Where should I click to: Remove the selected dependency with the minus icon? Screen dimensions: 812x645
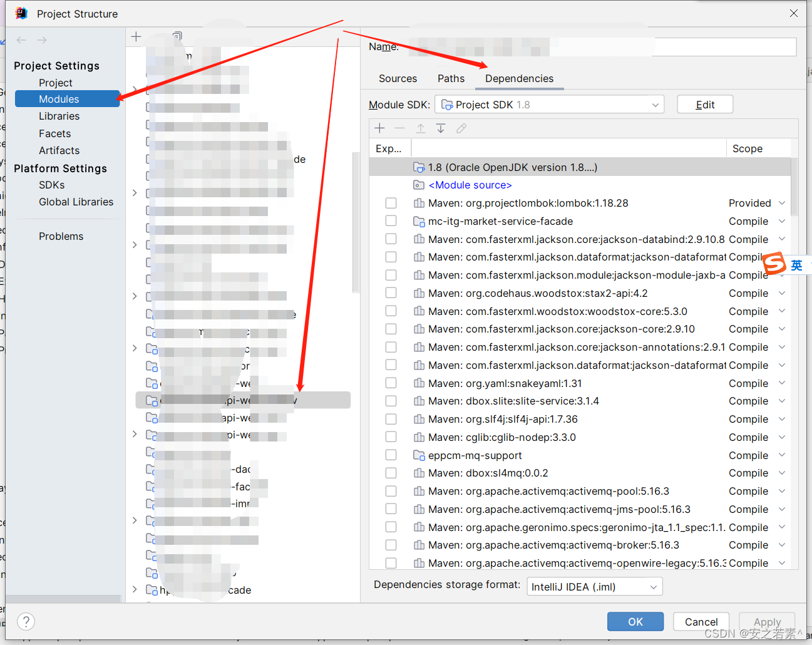click(x=400, y=128)
